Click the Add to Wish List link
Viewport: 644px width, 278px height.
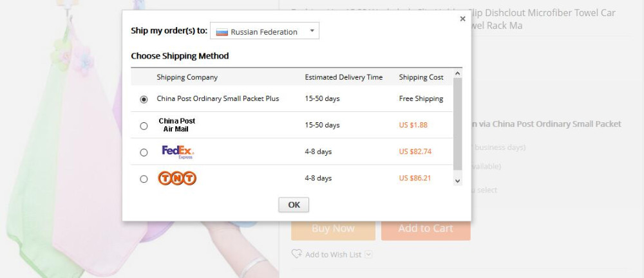(333, 255)
